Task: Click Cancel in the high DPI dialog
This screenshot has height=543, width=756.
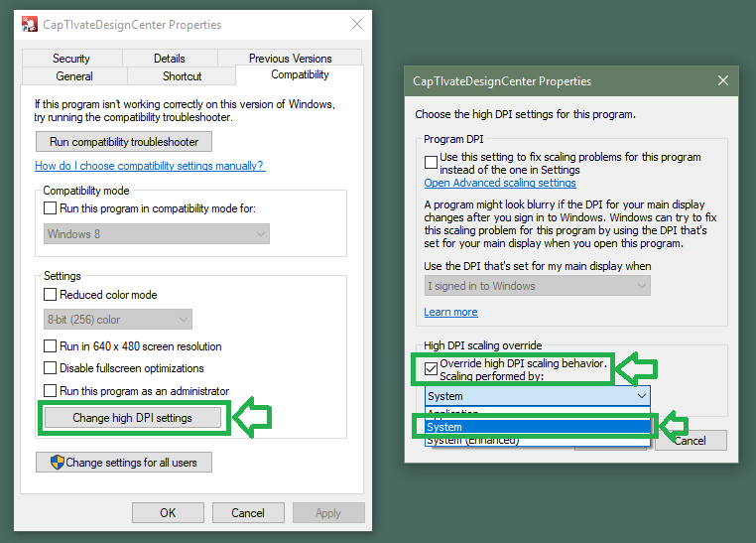Action: 691,441
